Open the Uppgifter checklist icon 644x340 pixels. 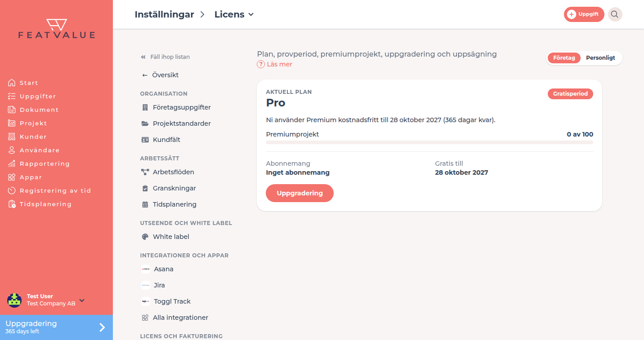click(x=12, y=96)
